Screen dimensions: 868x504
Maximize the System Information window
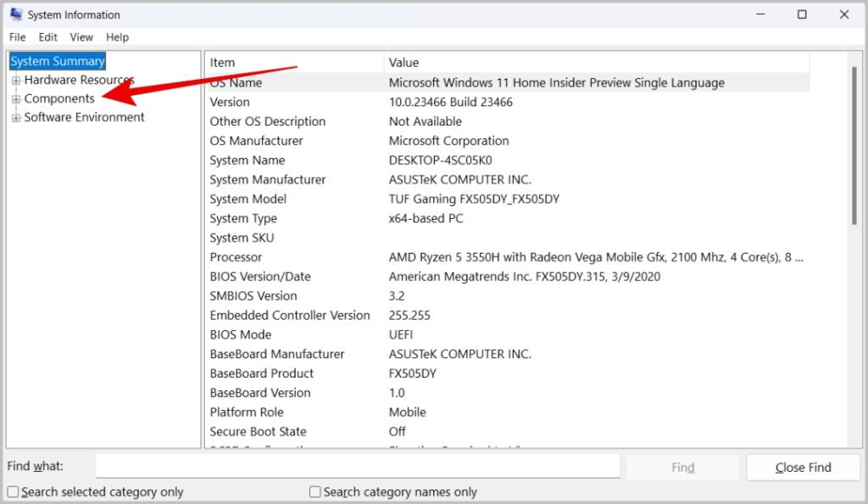tap(802, 14)
